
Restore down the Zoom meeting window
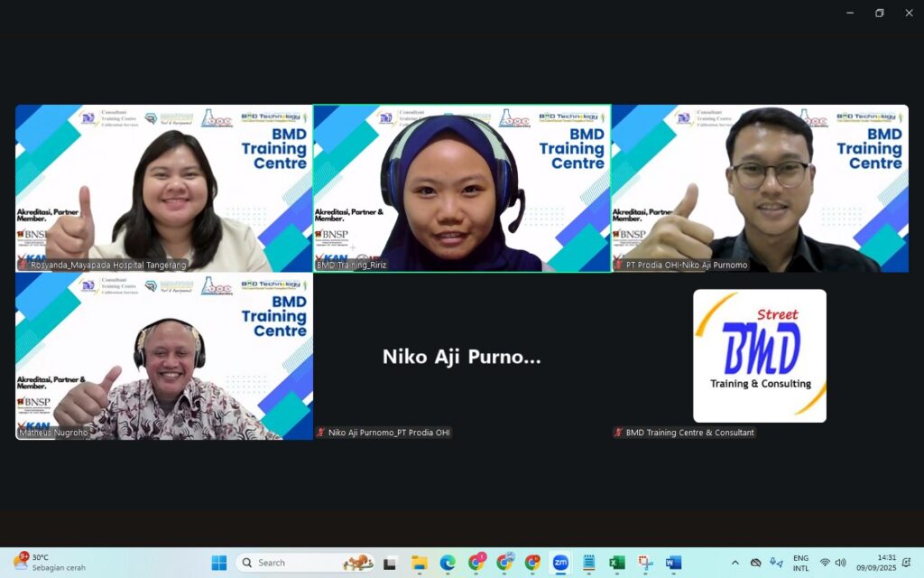click(879, 13)
